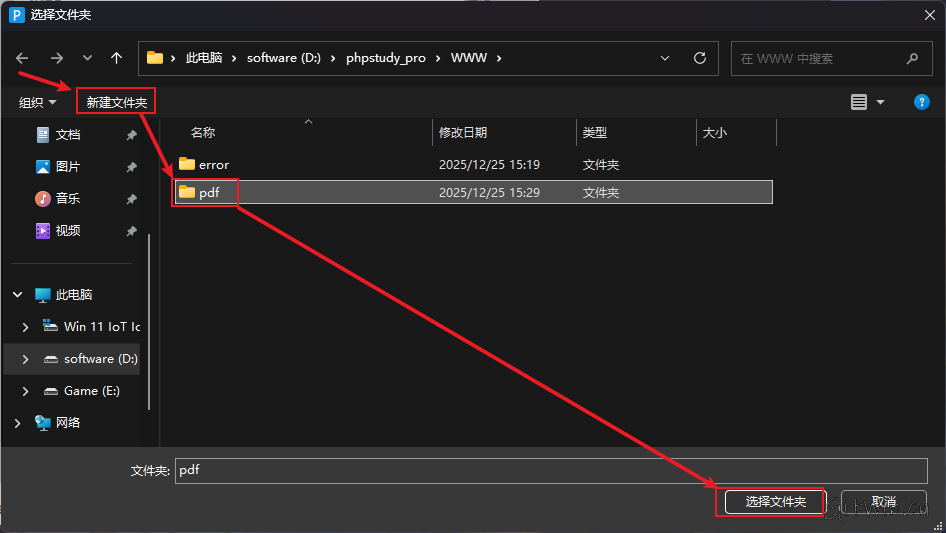Select the error folder
Viewport: 946px width, 533px height.
474,164
